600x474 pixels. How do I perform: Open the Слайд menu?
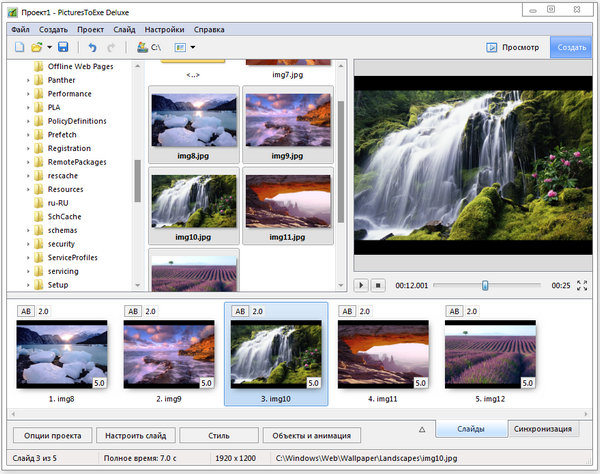pos(125,30)
